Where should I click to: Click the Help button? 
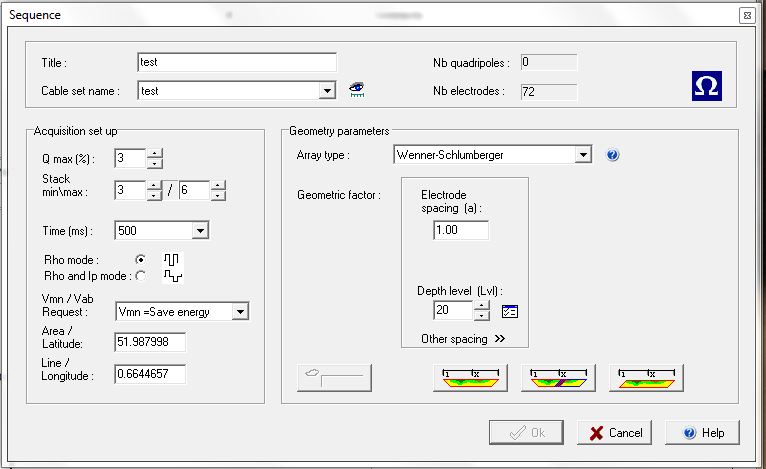(702, 432)
